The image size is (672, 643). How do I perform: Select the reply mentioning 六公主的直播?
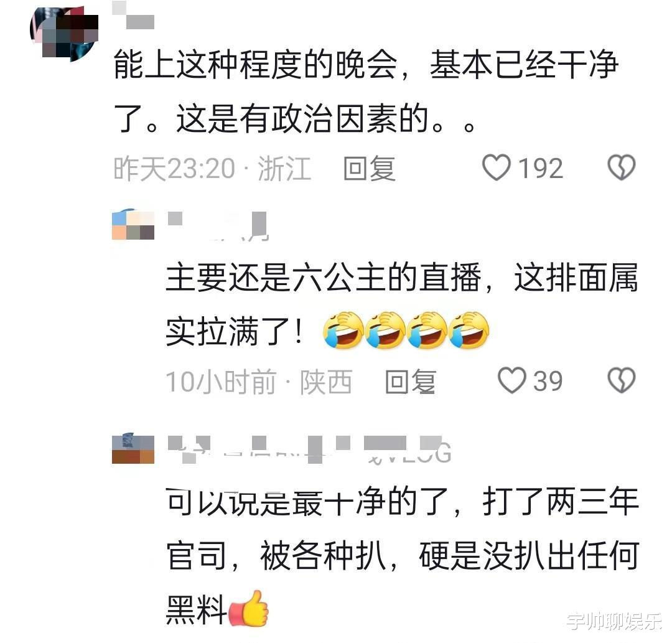[x=401, y=304]
